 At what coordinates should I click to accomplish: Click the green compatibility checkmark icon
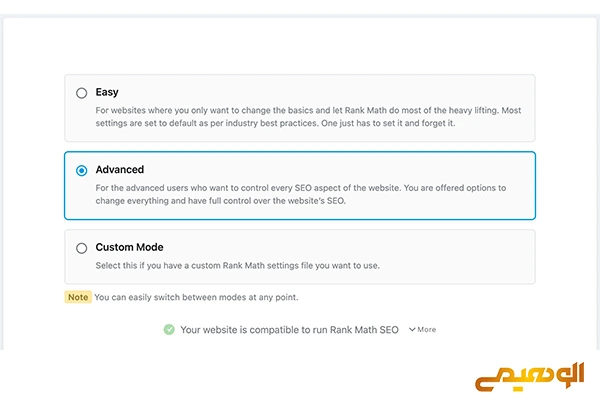point(169,330)
